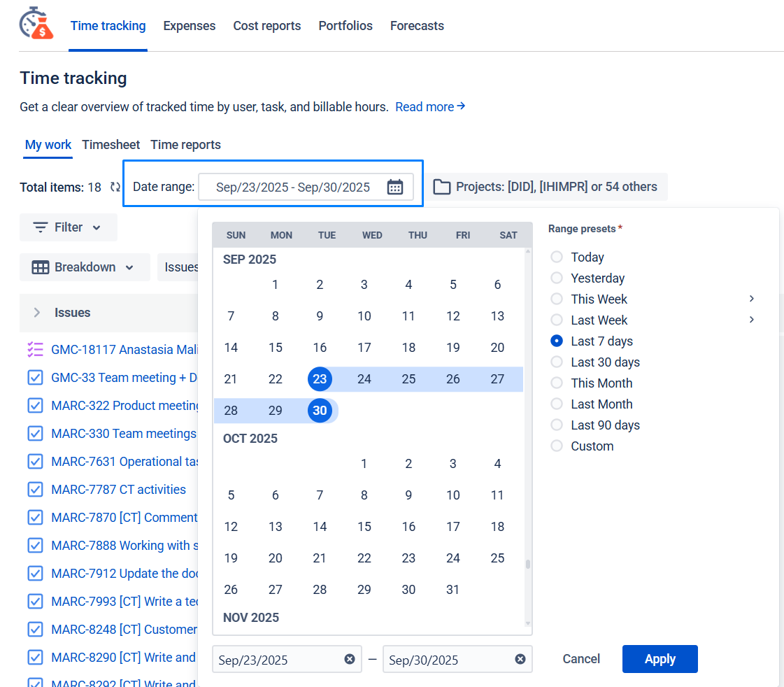Expand the Issues column chevron

click(x=37, y=313)
